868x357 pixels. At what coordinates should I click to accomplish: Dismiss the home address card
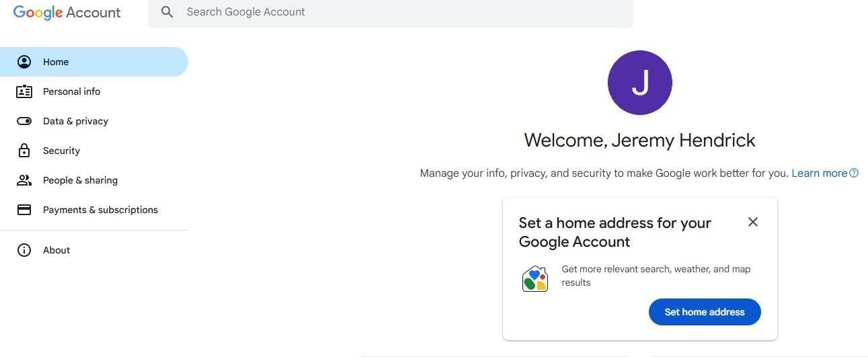pos(753,222)
